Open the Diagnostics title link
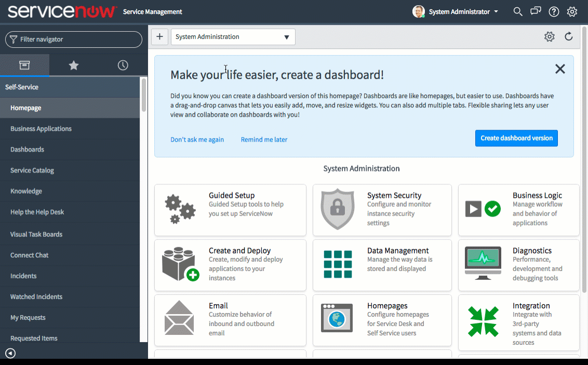Image resolution: width=588 pixels, height=365 pixels. click(532, 250)
